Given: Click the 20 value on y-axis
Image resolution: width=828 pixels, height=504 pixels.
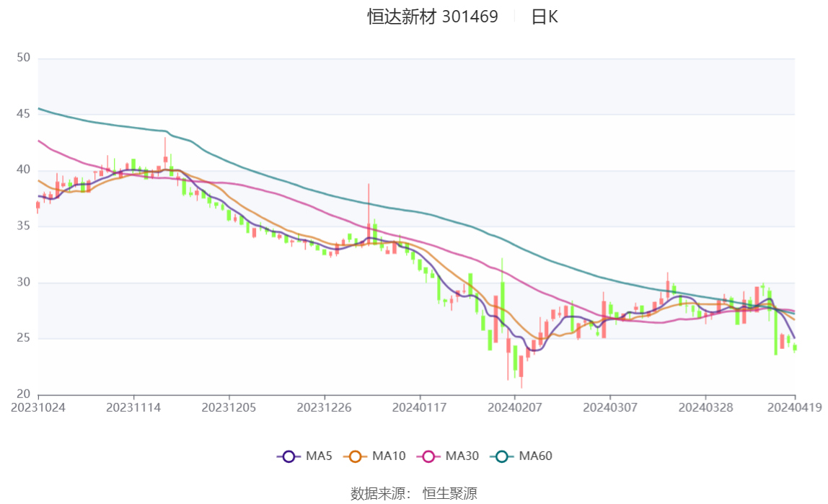Looking at the screenshot, I should [x=23, y=394].
